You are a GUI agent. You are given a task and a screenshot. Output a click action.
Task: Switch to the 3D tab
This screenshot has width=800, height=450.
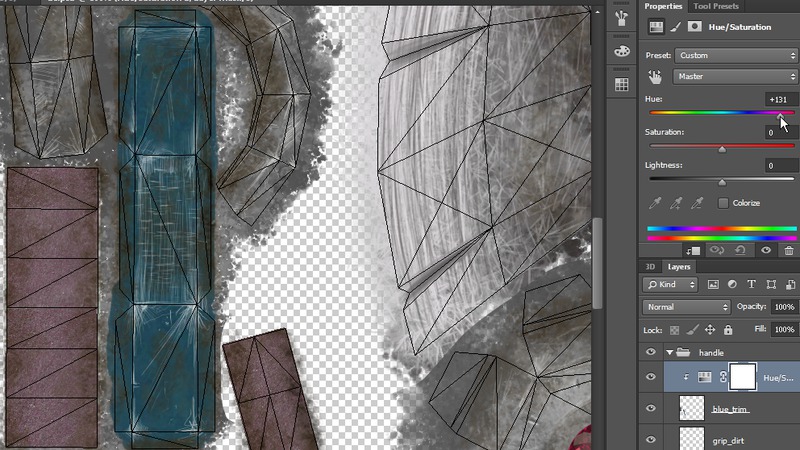(x=650, y=267)
